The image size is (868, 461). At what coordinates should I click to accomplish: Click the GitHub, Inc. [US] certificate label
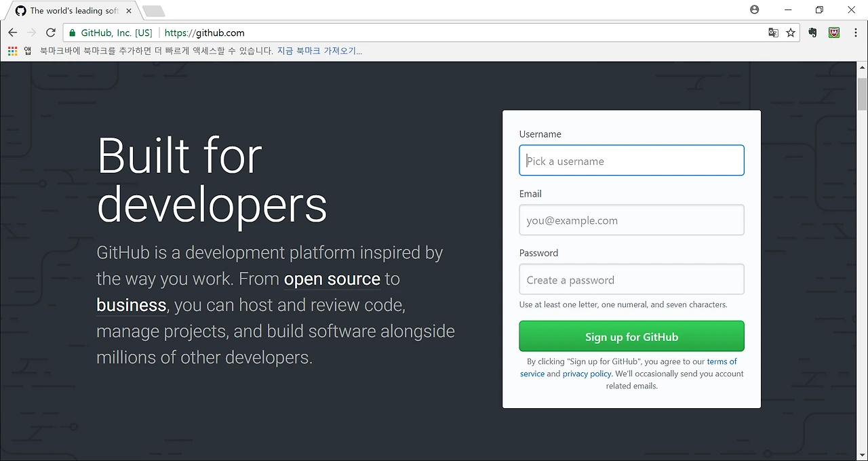pyautogui.click(x=117, y=33)
